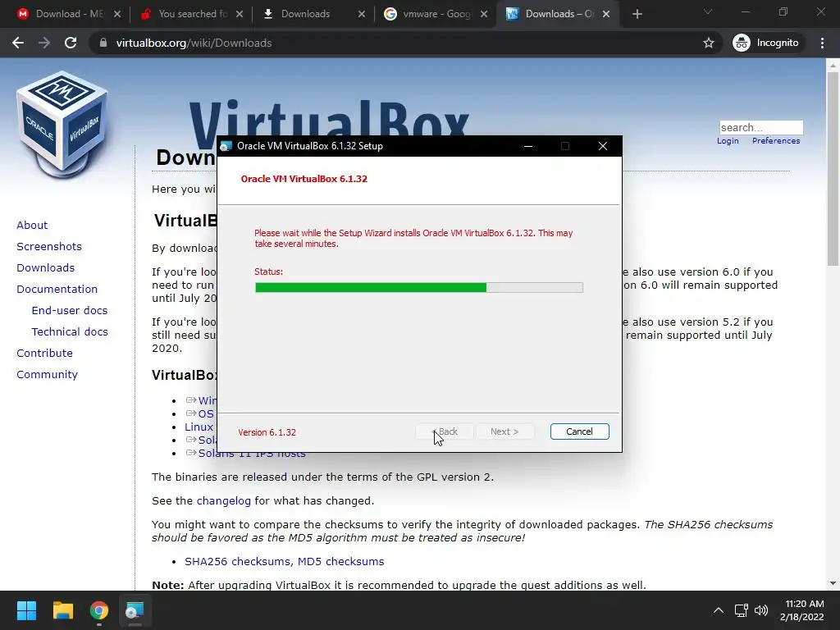Click the Chrome back arrow

click(18, 43)
